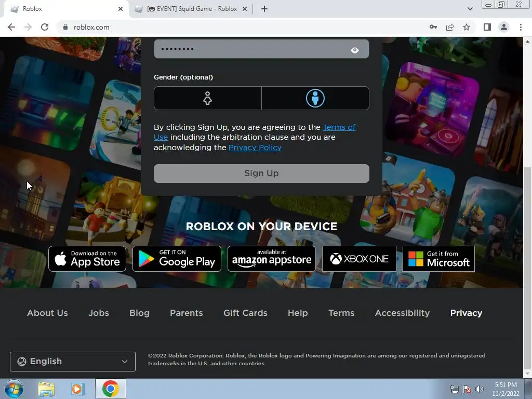Image resolution: width=532 pixels, height=399 pixels.
Task: Open the Windows Start button
Action: [x=14, y=389]
